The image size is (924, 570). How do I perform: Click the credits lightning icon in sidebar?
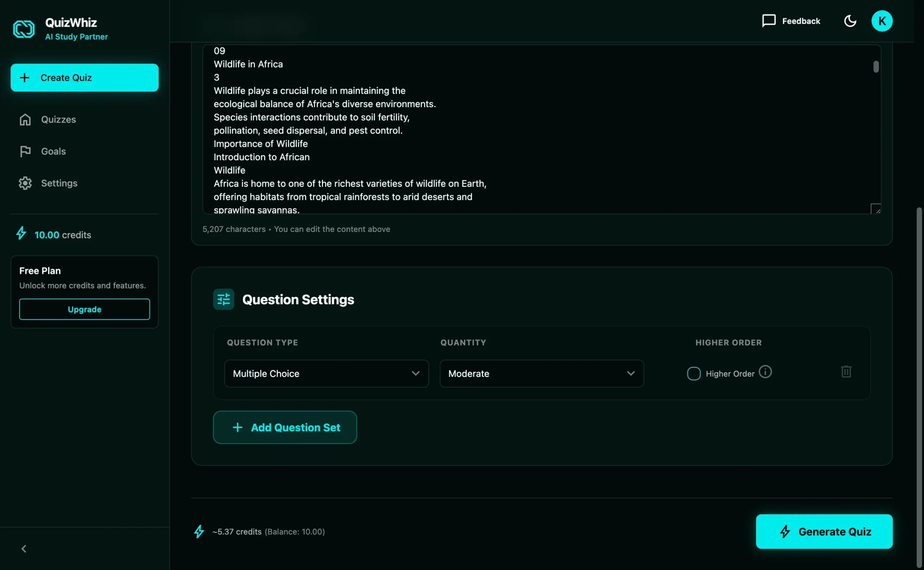[x=22, y=233]
